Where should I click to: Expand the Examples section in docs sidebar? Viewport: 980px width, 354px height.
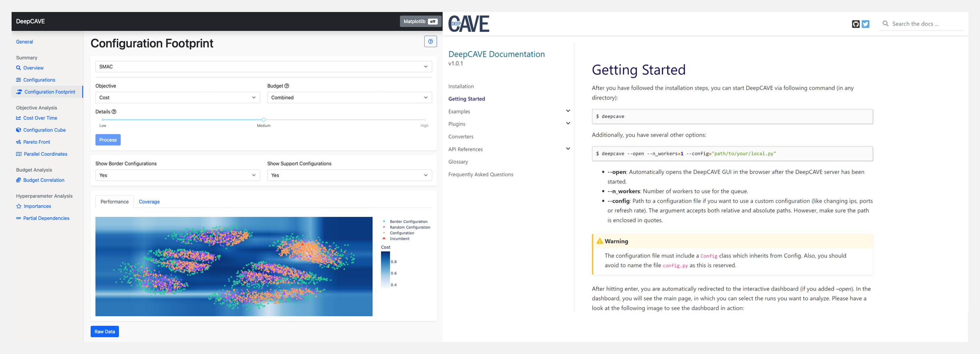tap(568, 111)
